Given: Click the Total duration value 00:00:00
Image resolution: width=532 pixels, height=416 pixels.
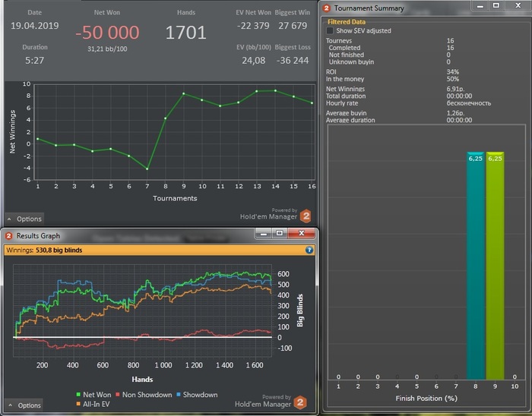Looking at the screenshot, I should pos(459,96).
